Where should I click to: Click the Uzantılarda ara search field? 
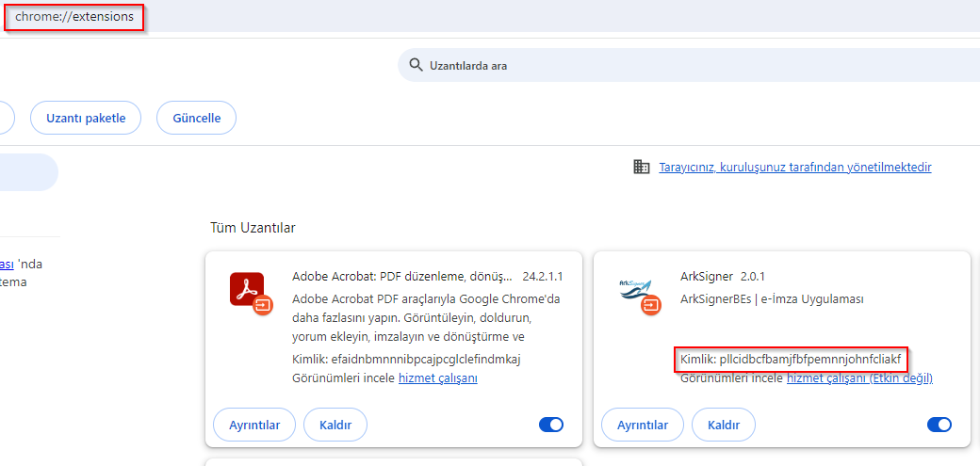pos(688,65)
